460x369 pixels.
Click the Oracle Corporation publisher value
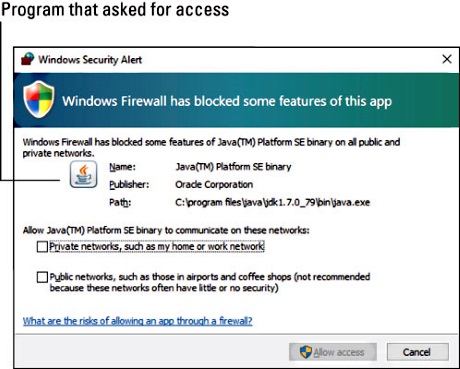pyautogui.click(x=214, y=184)
